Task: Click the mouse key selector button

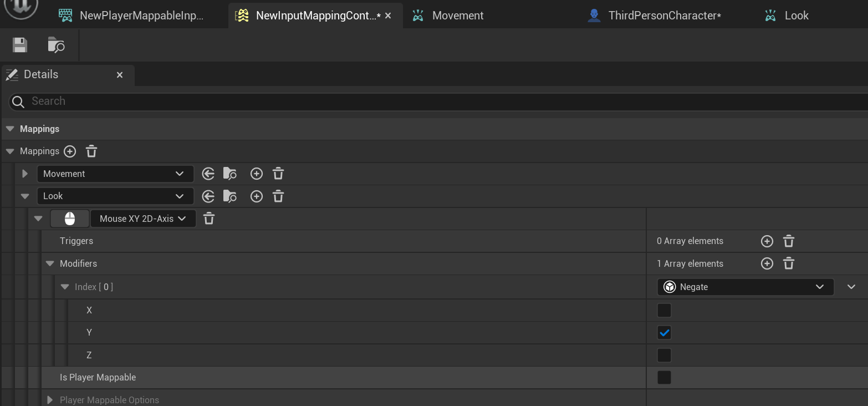Action: 70,219
